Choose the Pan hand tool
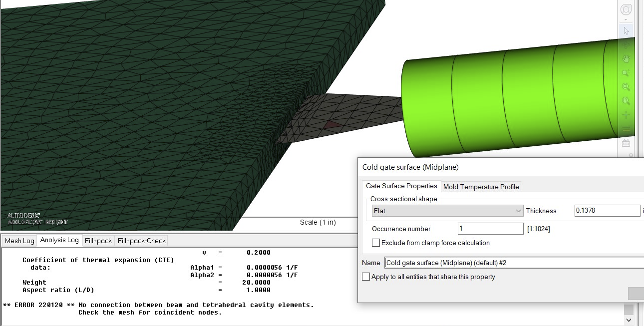Image resolution: width=644 pixels, height=326 pixels. (x=626, y=58)
